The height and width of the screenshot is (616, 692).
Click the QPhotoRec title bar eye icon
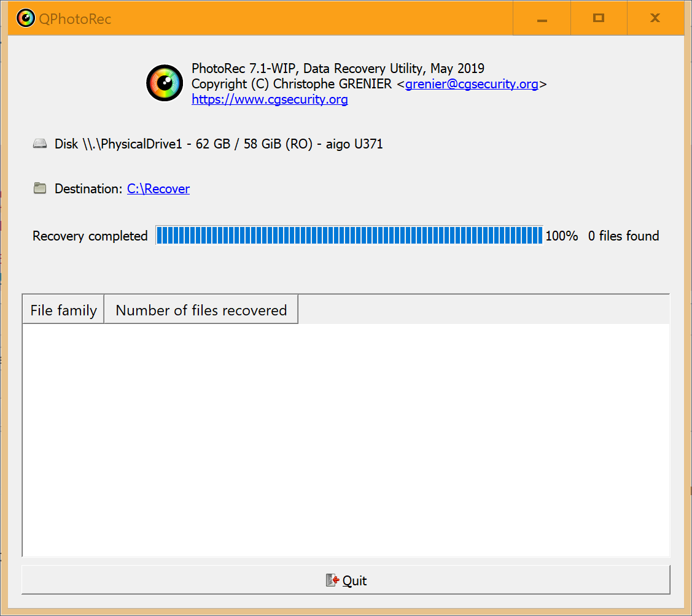coord(25,18)
